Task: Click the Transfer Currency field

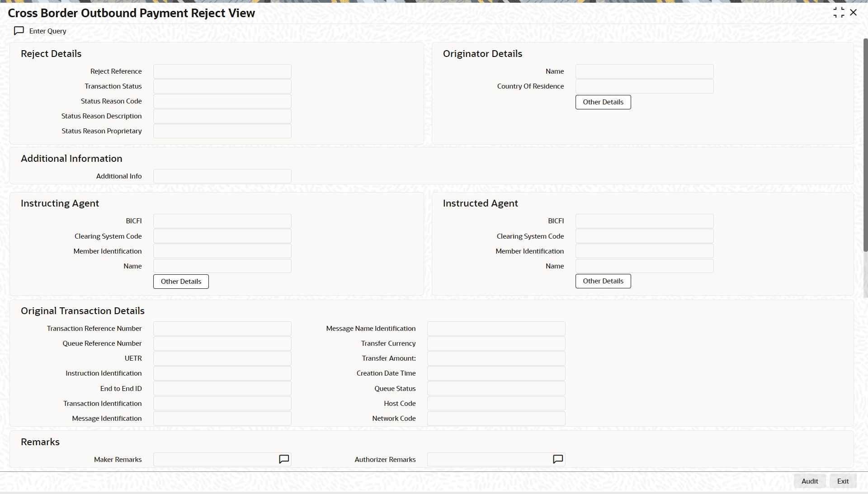Action: point(496,343)
